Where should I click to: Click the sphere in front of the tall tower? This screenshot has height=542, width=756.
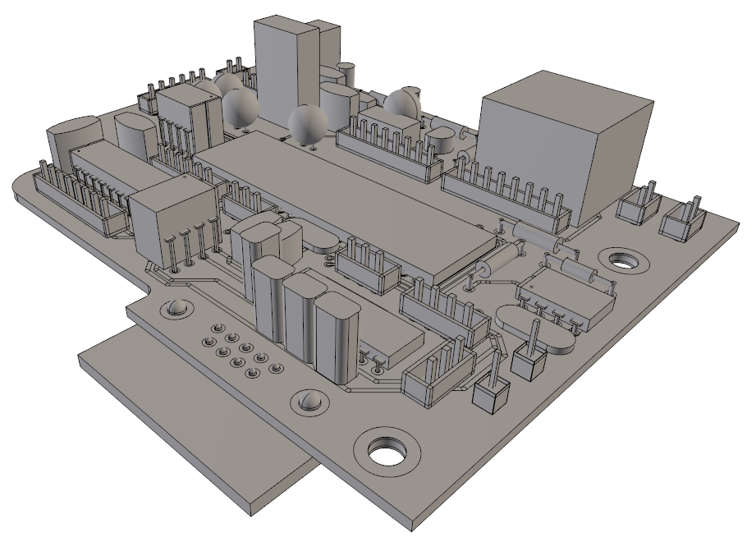pyautogui.click(x=309, y=123)
